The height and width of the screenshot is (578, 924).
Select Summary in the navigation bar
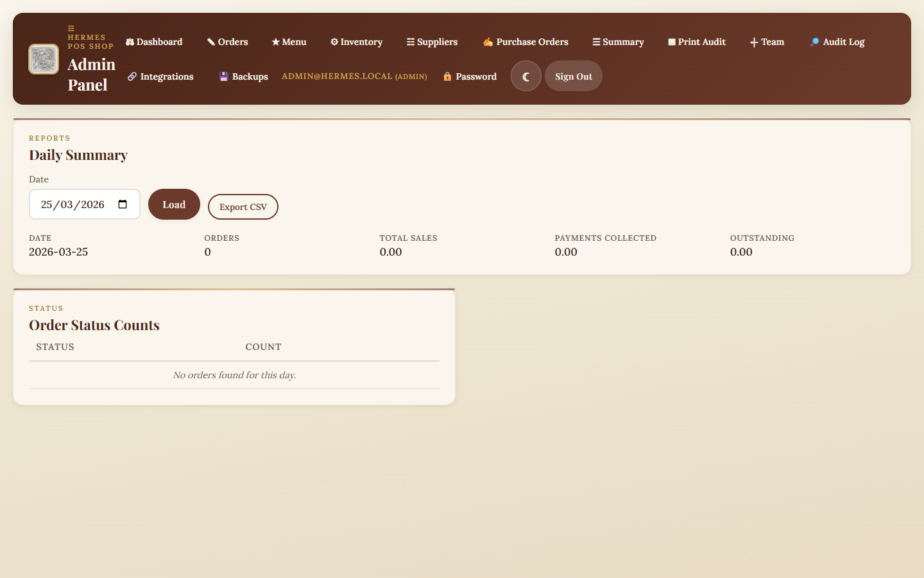[618, 42]
